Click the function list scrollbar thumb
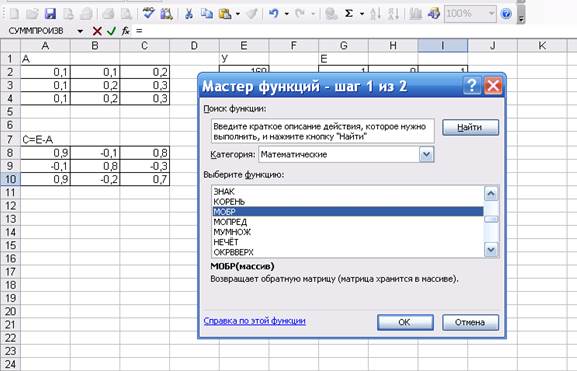This screenshot has width=577, height=371. point(491,219)
